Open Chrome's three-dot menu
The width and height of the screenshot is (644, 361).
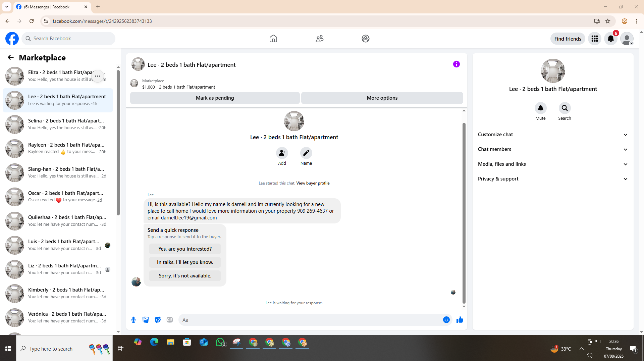click(637, 21)
